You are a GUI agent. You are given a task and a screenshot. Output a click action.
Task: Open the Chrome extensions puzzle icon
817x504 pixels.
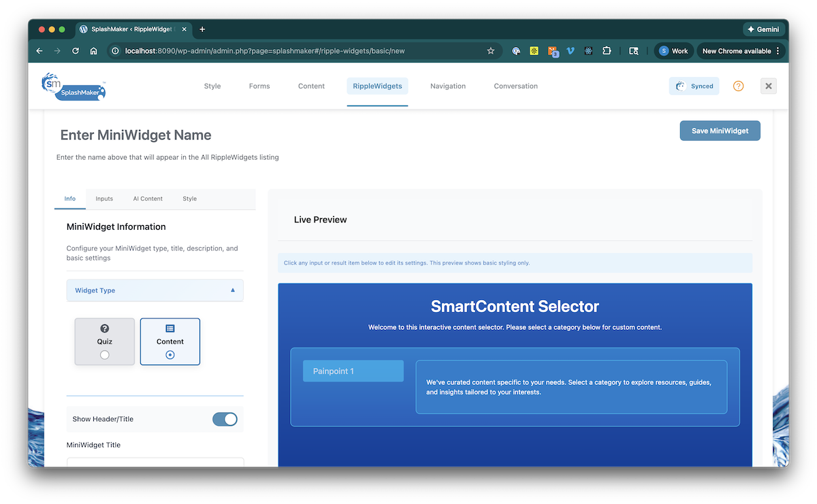[x=607, y=51]
